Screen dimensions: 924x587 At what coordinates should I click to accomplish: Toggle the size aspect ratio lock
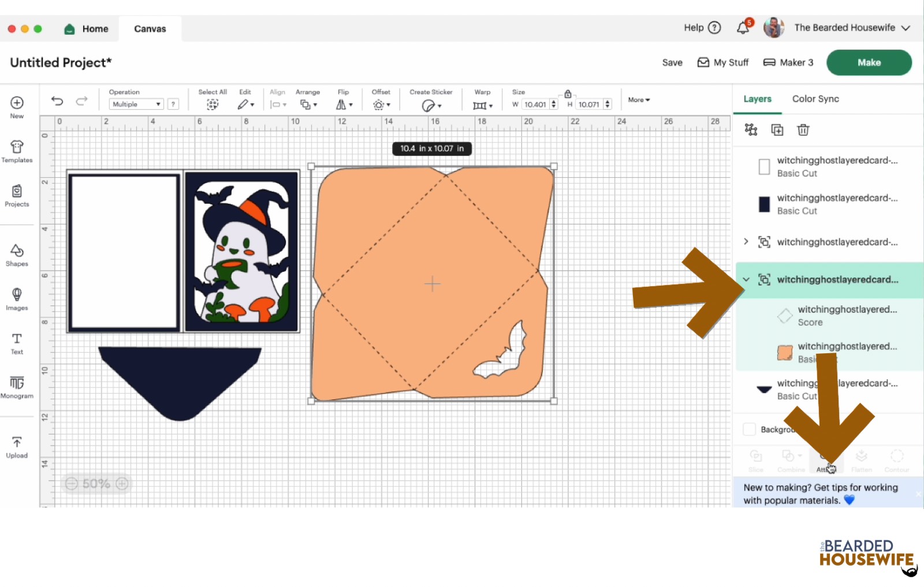568,94
